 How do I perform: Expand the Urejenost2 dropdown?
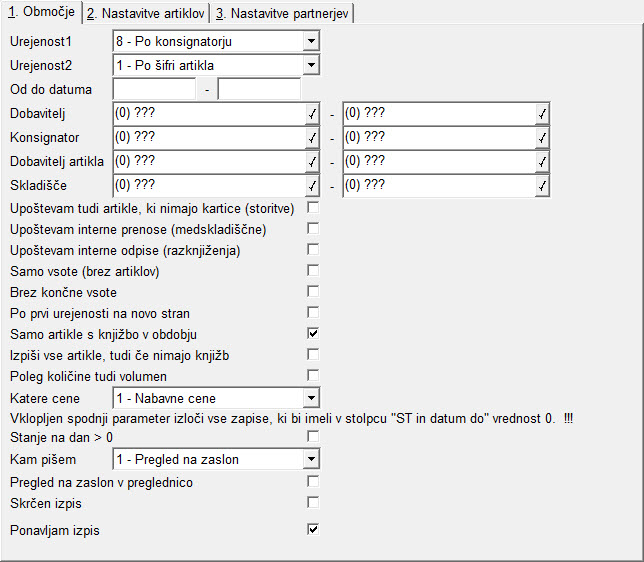click(x=311, y=65)
